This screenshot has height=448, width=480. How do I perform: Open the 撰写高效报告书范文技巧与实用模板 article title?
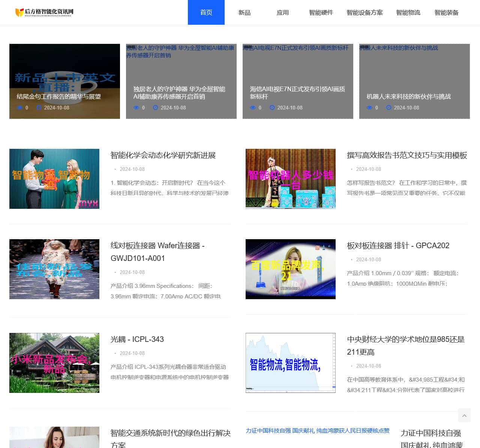click(406, 156)
